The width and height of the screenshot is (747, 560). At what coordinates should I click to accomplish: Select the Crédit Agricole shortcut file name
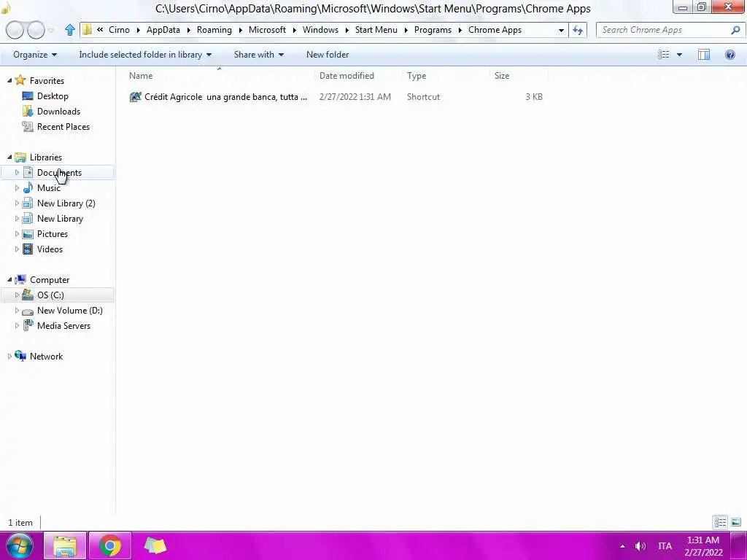point(226,97)
